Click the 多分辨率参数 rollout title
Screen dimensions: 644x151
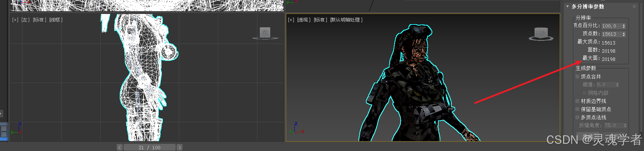[588, 6]
